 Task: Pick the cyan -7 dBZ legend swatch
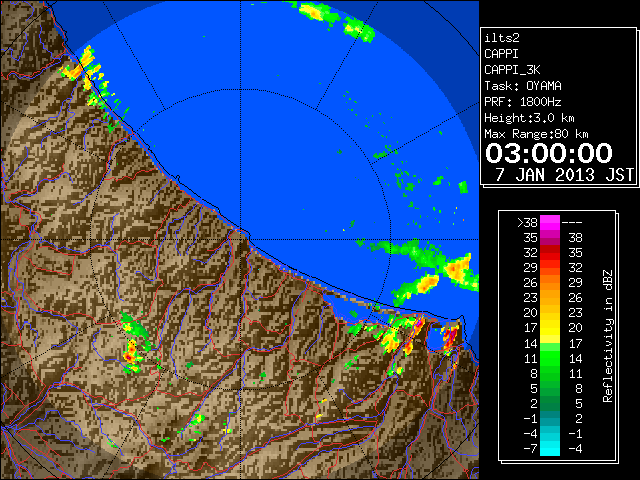550,450
